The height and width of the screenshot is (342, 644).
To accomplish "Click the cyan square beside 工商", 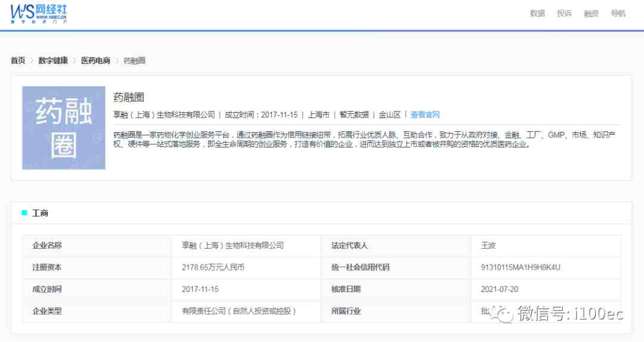I will [x=24, y=212].
